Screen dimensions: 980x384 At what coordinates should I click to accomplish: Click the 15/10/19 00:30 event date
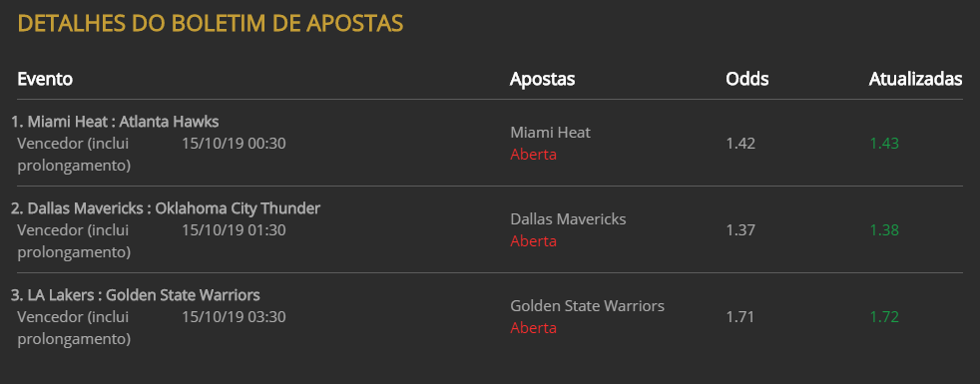pyautogui.click(x=234, y=144)
